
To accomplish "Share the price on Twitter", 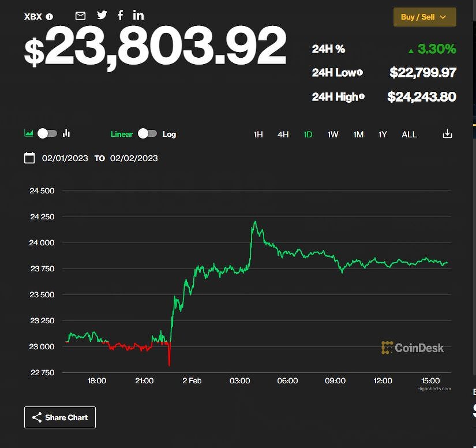I will [102, 16].
